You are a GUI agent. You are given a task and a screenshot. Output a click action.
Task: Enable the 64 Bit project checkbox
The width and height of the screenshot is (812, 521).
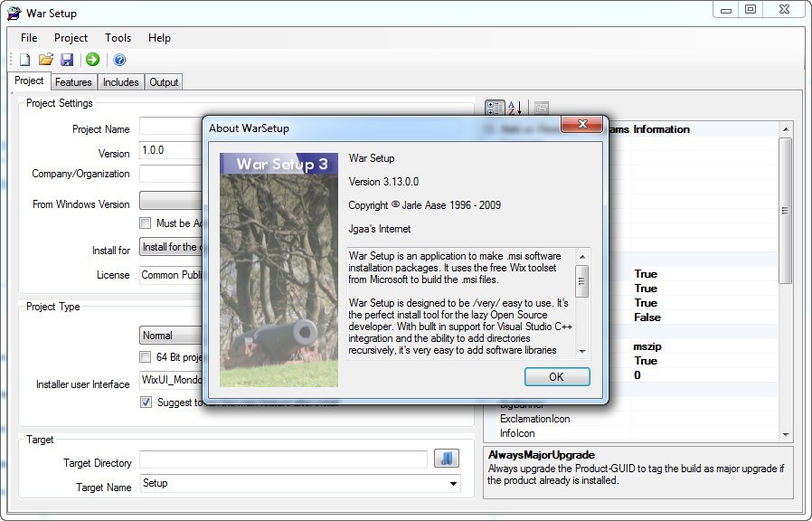pos(146,356)
